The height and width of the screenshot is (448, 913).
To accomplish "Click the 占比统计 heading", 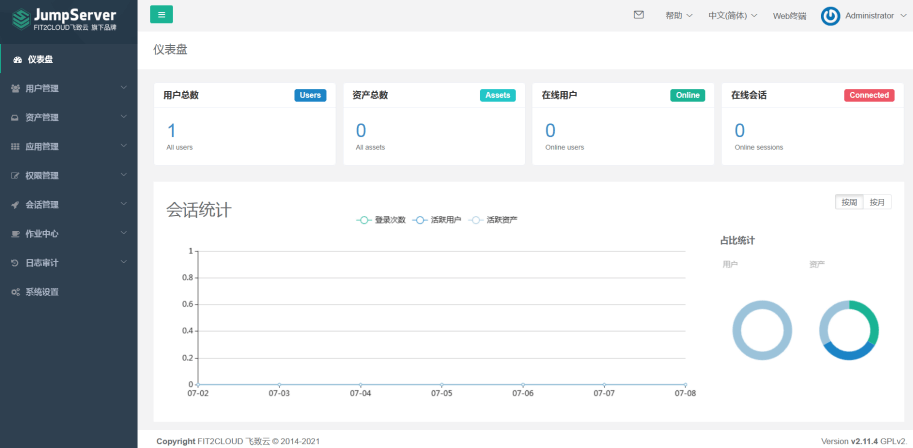I will click(x=738, y=240).
